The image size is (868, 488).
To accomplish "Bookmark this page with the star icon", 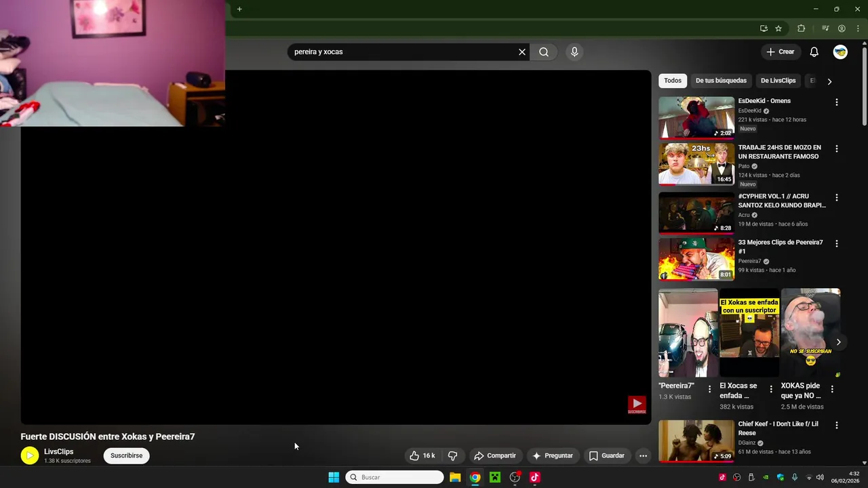I will coord(778,28).
